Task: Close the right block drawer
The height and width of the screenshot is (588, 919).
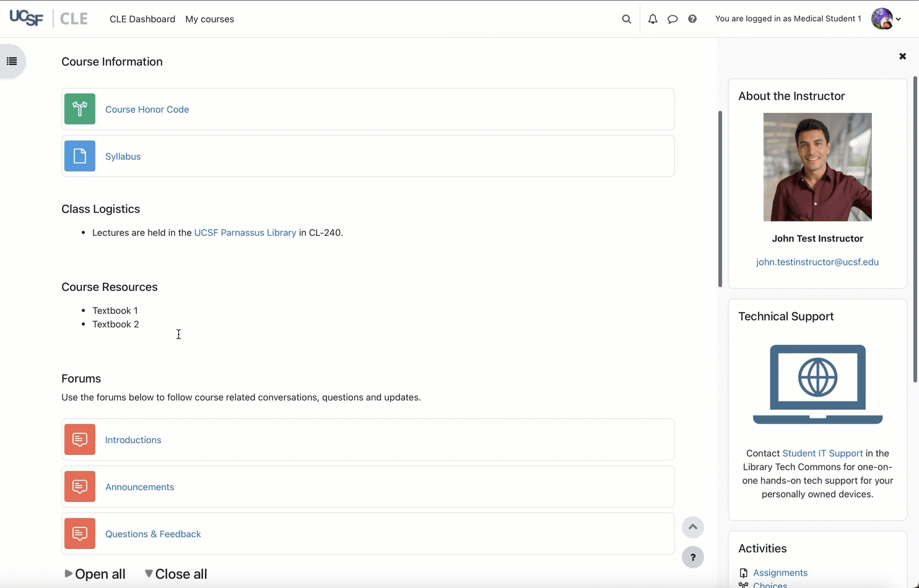Action: pyautogui.click(x=902, y=56)
